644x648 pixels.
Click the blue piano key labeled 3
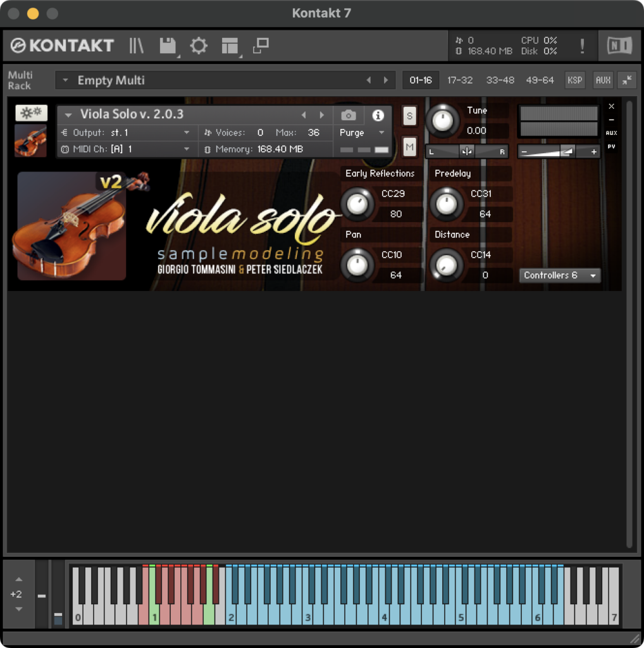(307, 616)
